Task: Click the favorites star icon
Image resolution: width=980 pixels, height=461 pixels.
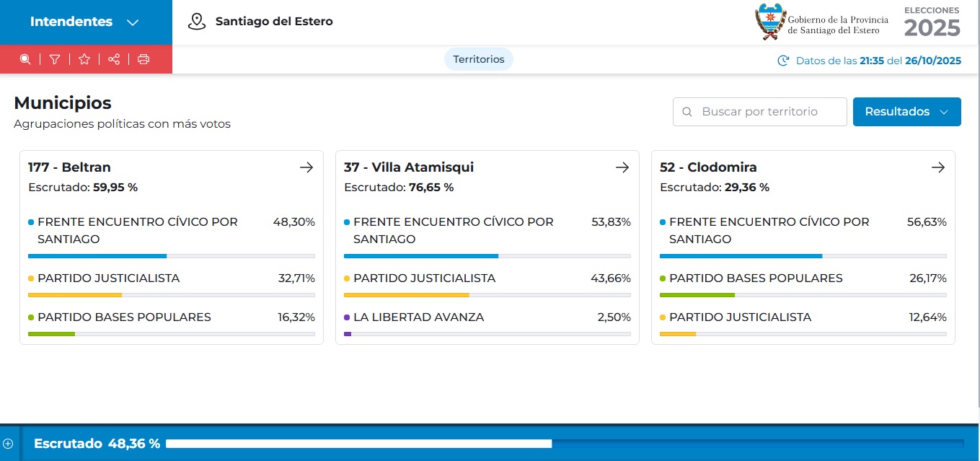Action: (x=84, y=59)
